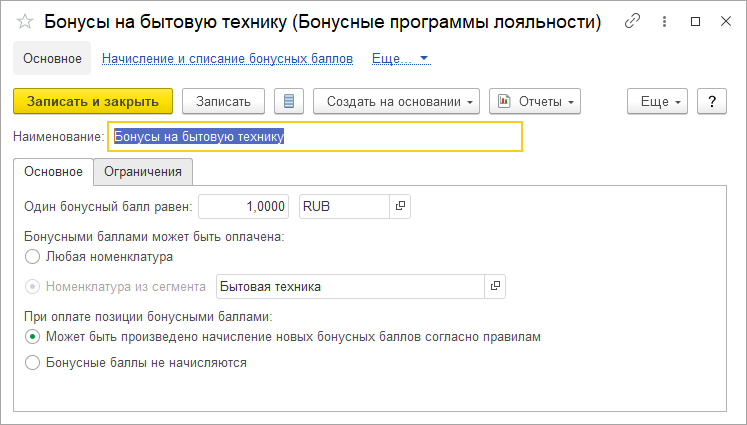The image size is (747, 425).
Task: Click the Наименование text field
Action: 315,137
